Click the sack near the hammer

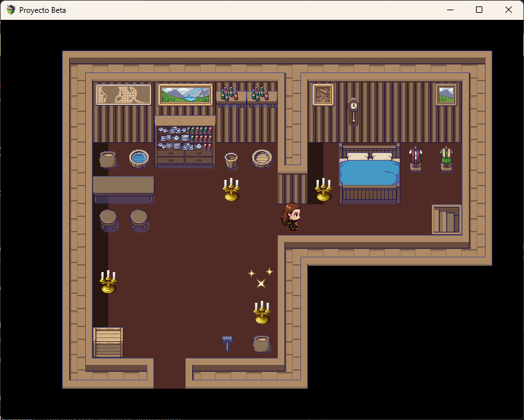(261, 344)
